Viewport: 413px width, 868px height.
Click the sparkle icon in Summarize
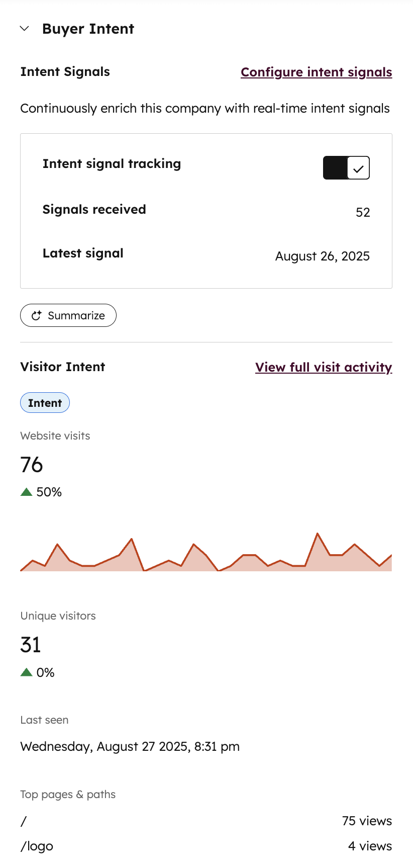36,315
